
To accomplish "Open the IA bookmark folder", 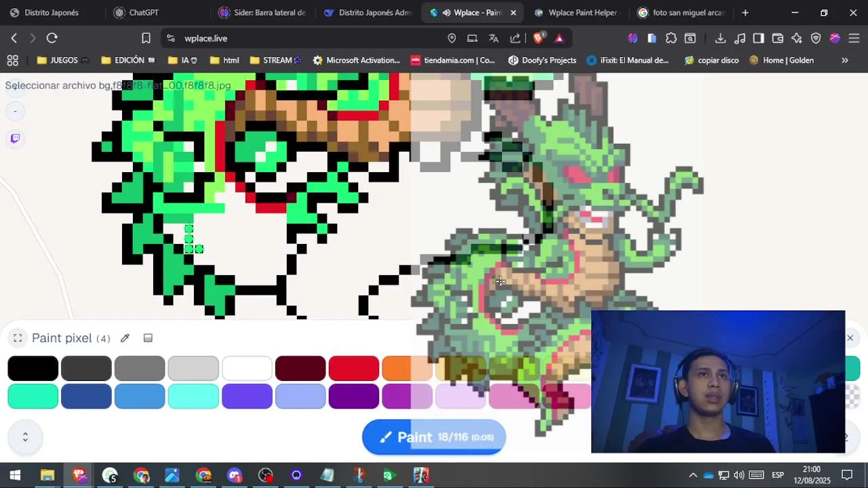I will (182, 60).
